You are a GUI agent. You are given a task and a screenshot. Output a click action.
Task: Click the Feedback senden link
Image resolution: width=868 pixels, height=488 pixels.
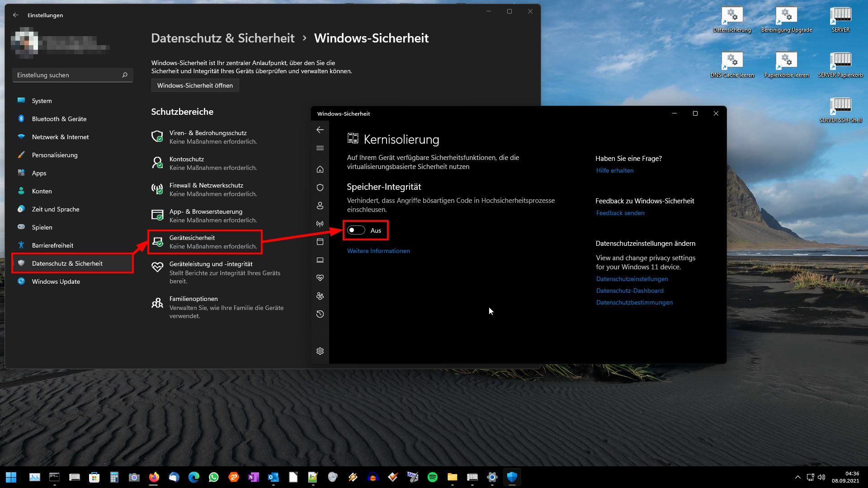620,213
